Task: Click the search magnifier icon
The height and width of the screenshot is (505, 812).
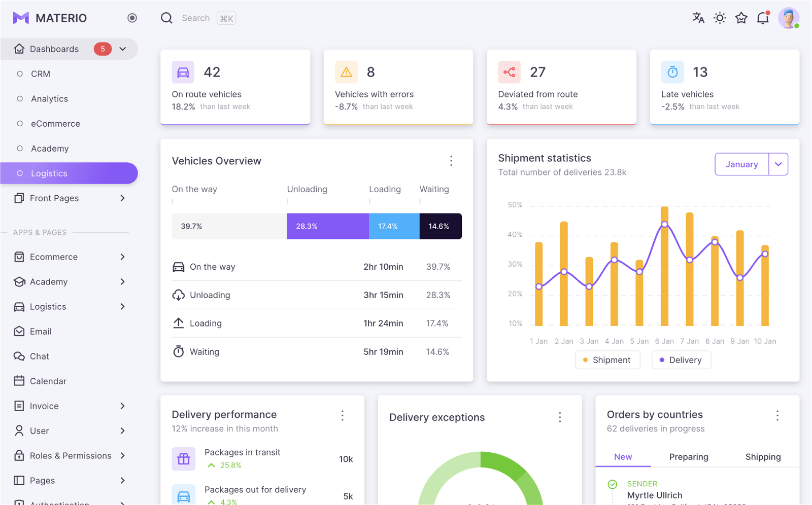Action: click(x=166, y=18)
